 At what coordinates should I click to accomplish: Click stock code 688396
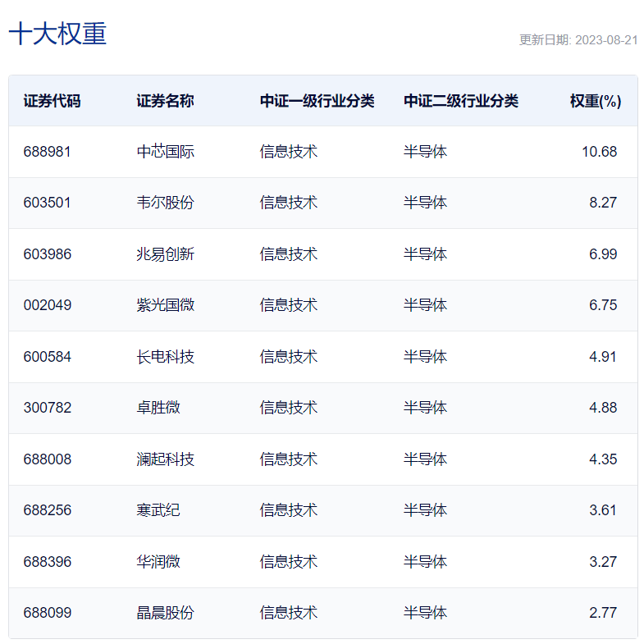pos(47,562)
